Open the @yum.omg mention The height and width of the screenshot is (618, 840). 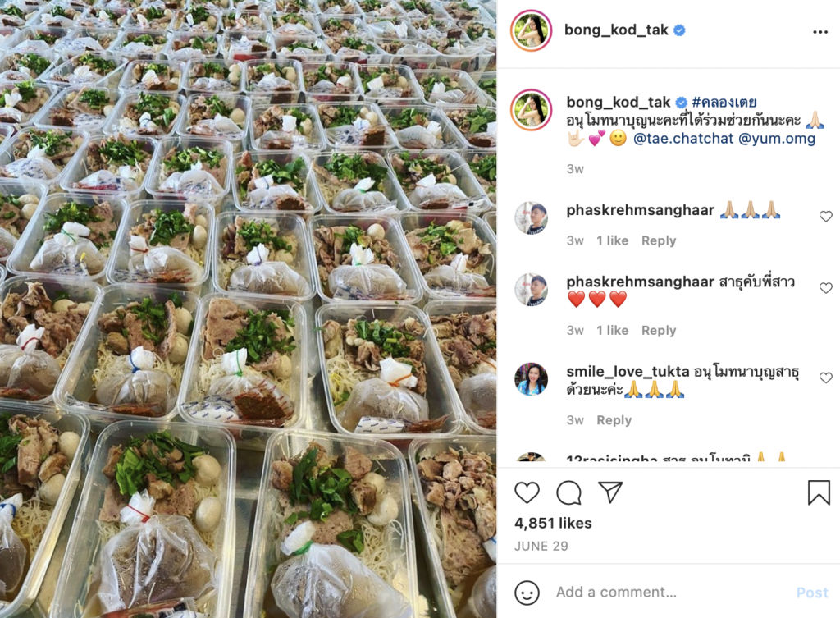[777, 138]
